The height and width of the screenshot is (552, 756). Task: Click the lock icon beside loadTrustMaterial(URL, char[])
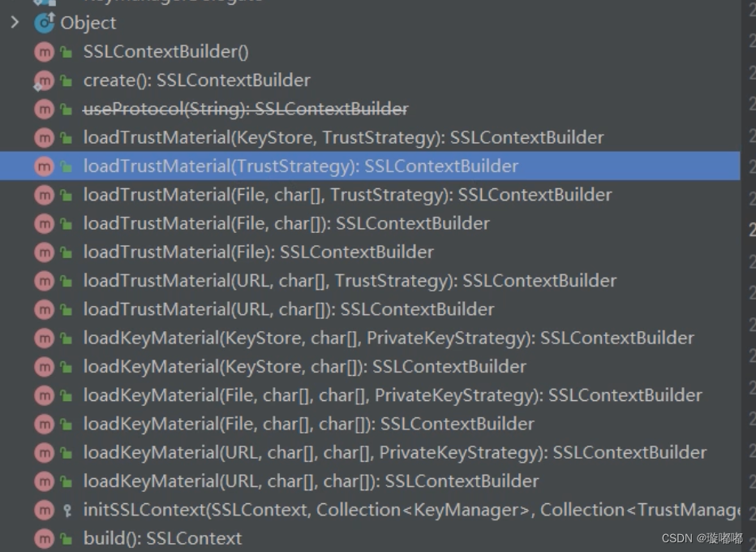[65, 309]
